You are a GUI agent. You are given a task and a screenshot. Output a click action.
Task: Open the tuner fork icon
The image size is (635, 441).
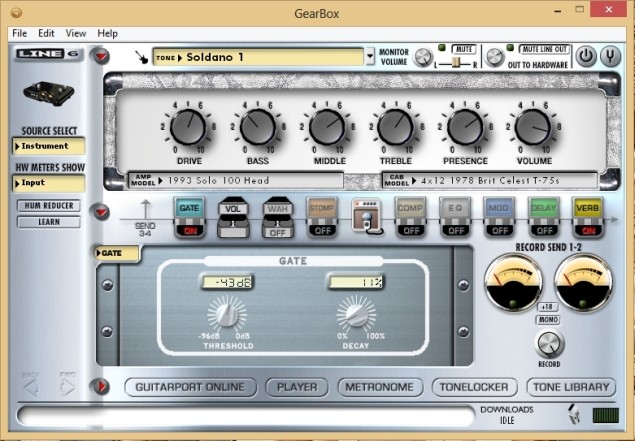(610, 56)
